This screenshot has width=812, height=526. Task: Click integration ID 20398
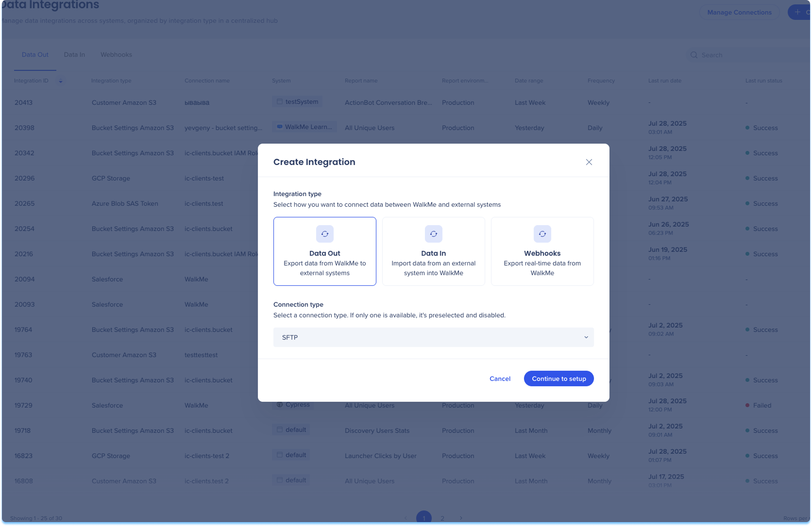tap(24, 128)
